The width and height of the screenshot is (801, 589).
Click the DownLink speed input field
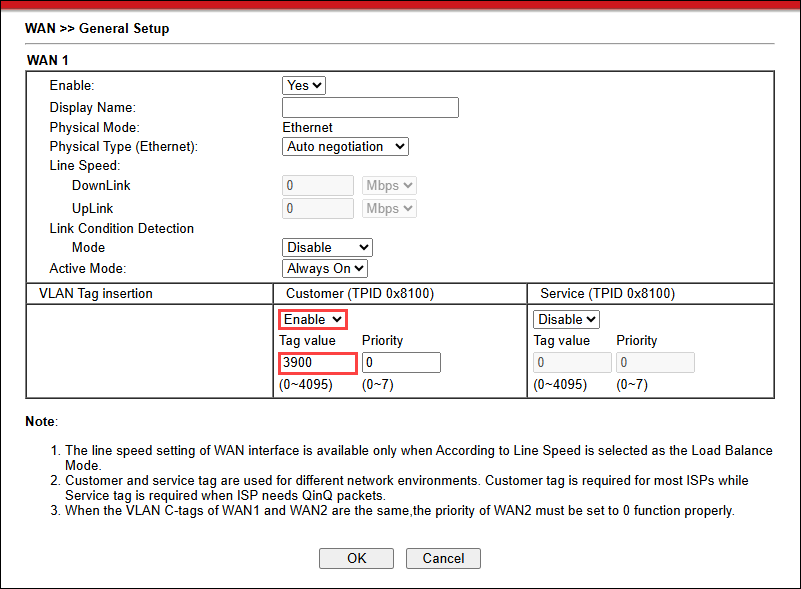318,186
